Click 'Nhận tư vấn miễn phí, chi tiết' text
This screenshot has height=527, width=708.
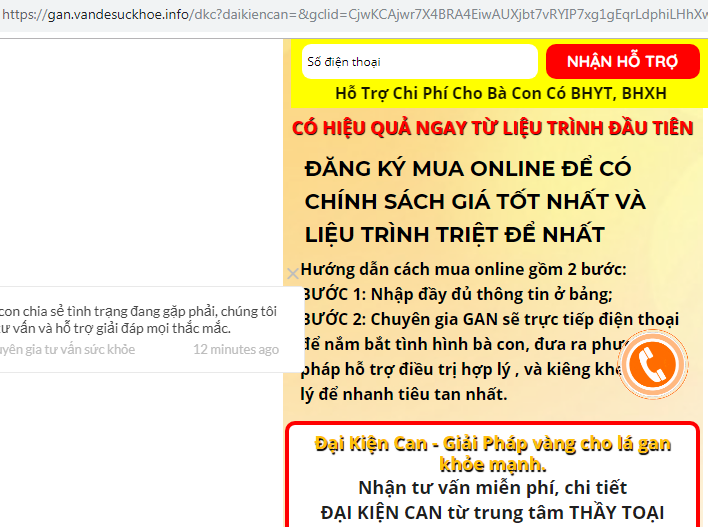click(x=492, y=488)
